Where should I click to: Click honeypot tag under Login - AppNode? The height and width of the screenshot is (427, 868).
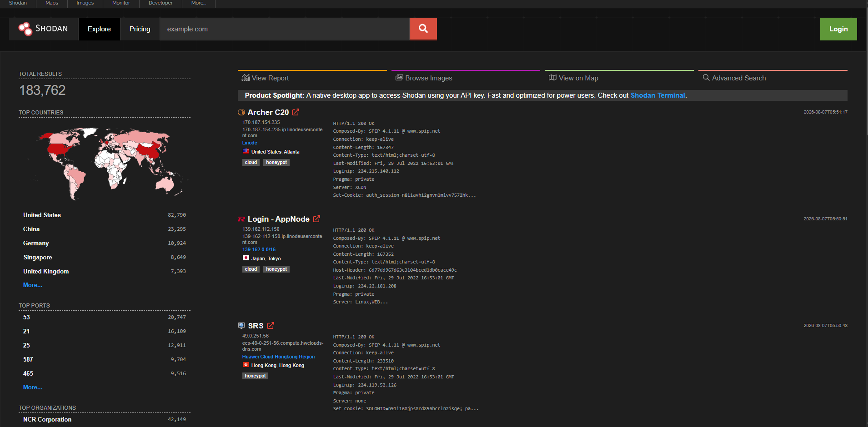coord(276,269)
